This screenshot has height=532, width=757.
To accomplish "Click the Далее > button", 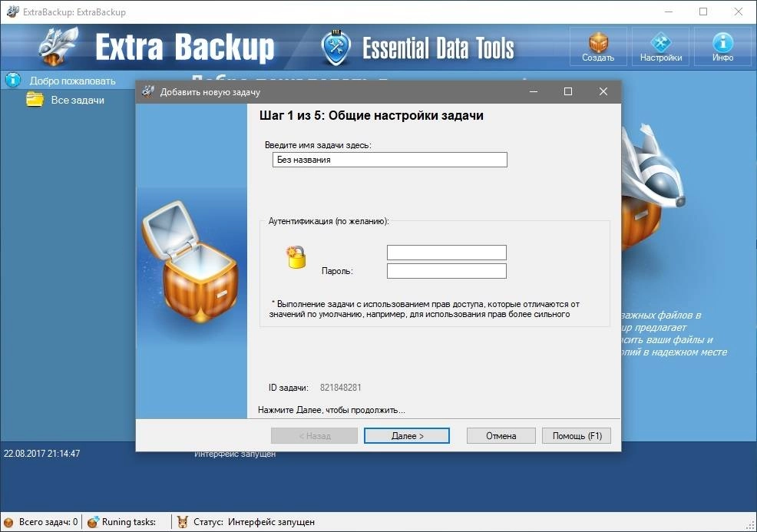I will [406, 435].
